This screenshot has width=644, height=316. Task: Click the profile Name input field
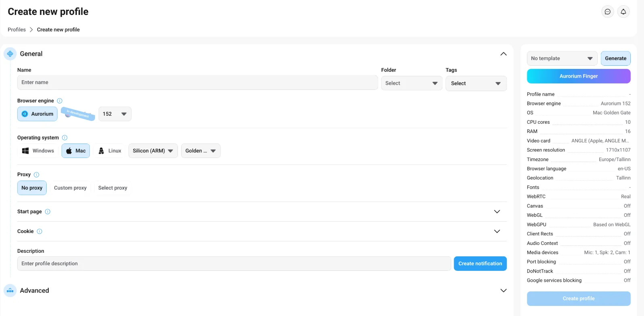[197, 82]
